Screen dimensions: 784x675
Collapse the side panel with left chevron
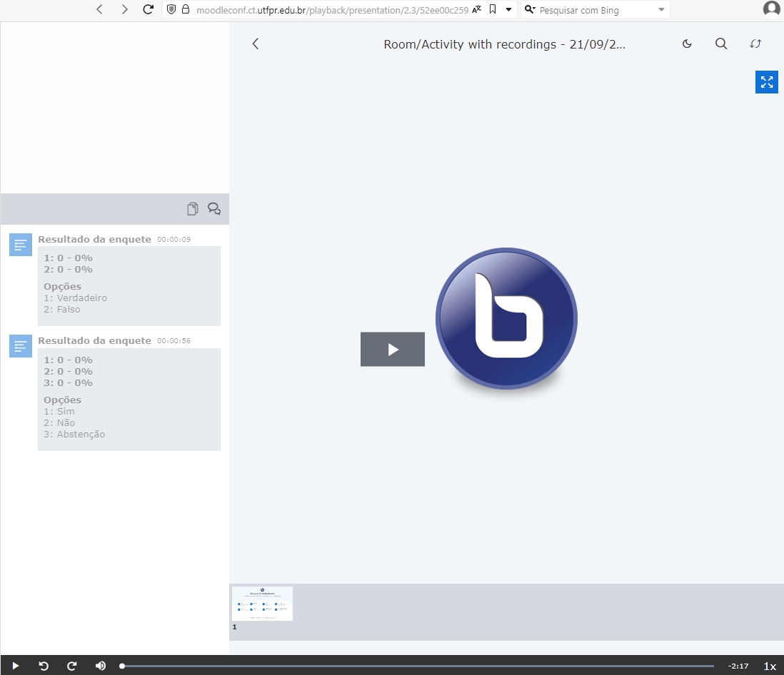[x=256, y=44]
